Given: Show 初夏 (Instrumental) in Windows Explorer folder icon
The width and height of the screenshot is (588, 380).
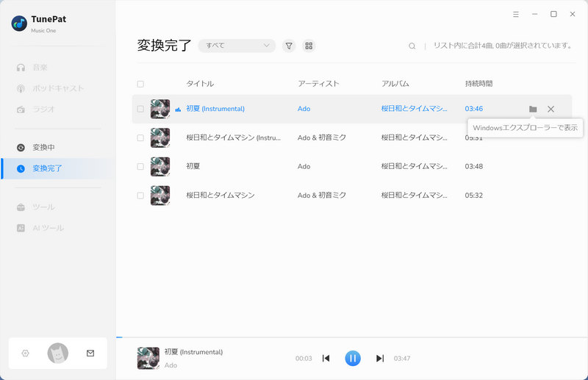Looking at the screenshot, I should pyautogui.click(x=533, y=110).
